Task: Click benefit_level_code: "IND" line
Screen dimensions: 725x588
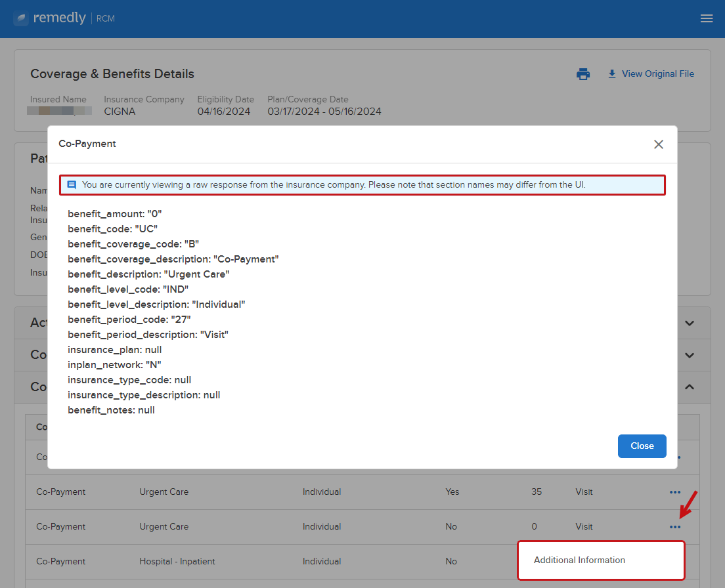Action: click(128, 289)
